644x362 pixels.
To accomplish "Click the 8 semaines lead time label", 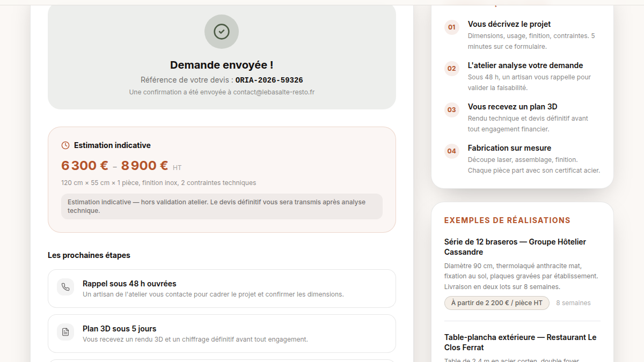I will (x=573, y=303).
